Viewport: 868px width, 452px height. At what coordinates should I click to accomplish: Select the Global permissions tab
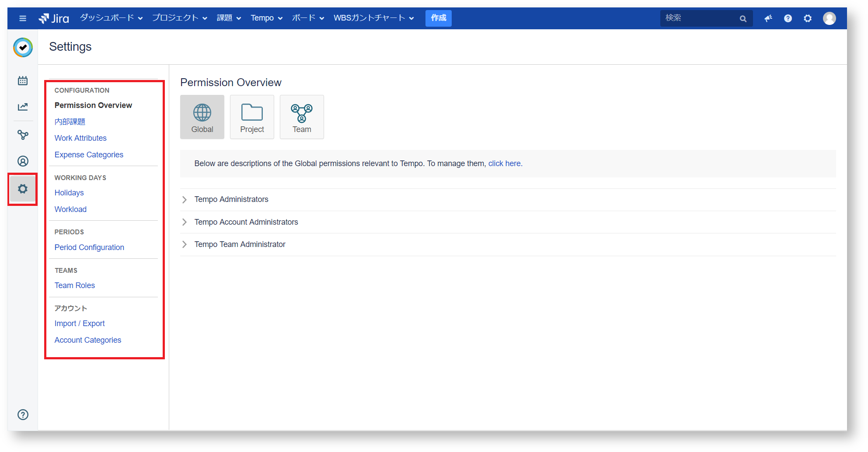202,117
